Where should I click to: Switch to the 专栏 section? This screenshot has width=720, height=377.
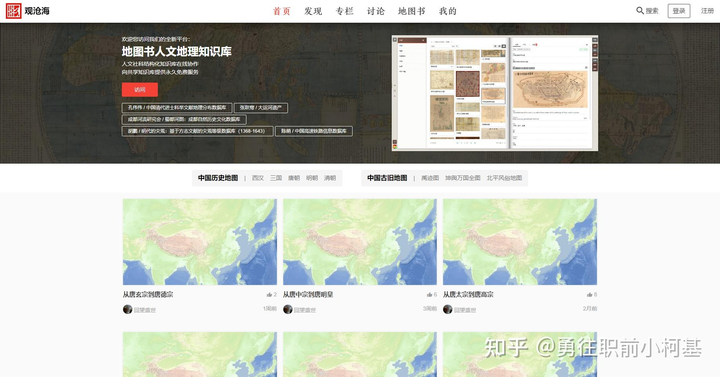(344, 11)
